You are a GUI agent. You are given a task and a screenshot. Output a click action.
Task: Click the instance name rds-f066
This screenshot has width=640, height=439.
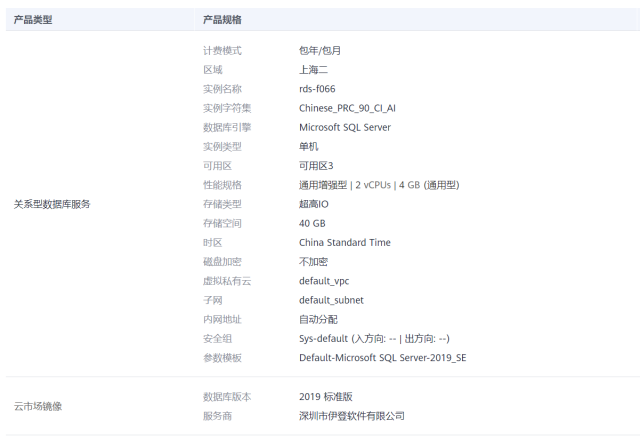pyautogui.click(x=317, y=89)
